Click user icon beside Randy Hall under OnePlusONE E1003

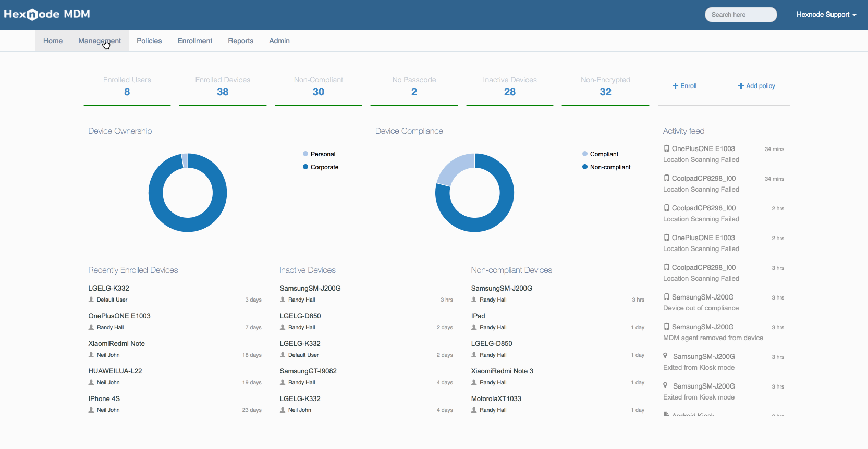[x=91, y=327]
